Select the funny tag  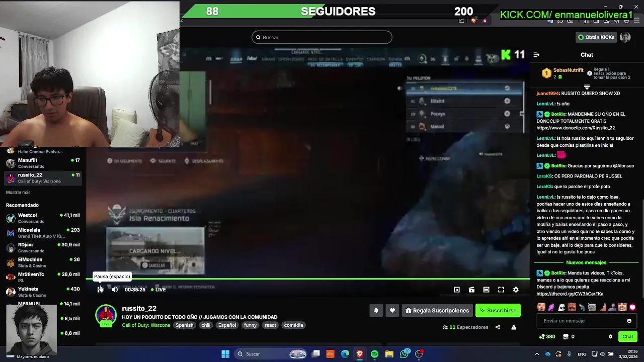250,325
